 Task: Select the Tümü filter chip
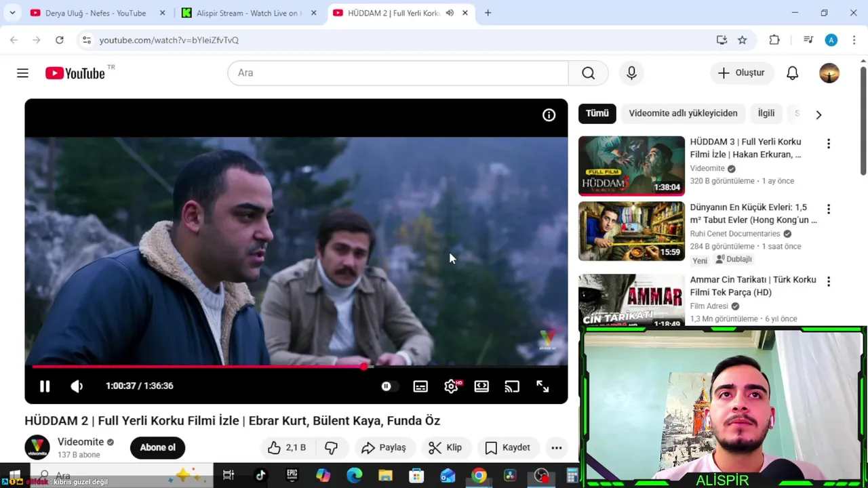597,113
